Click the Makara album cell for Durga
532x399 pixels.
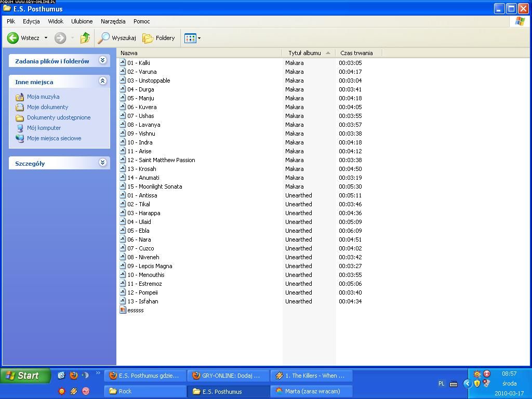(294, 89)
